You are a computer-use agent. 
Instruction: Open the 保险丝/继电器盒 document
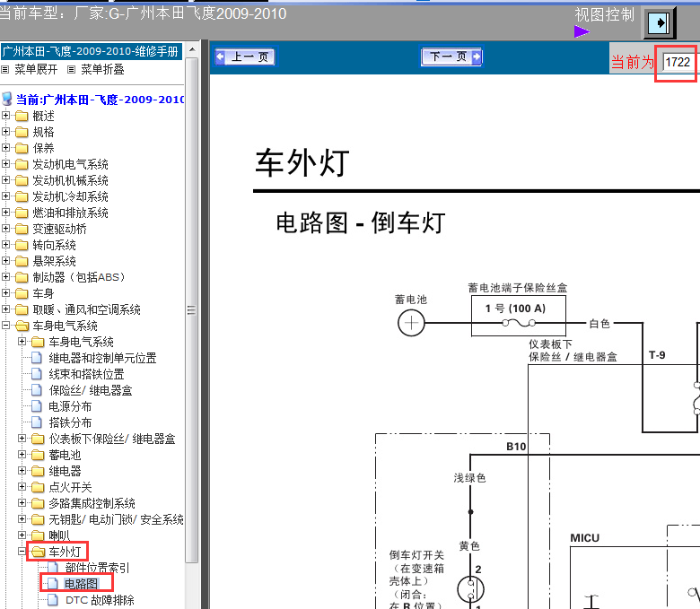(x=90, y=390)
